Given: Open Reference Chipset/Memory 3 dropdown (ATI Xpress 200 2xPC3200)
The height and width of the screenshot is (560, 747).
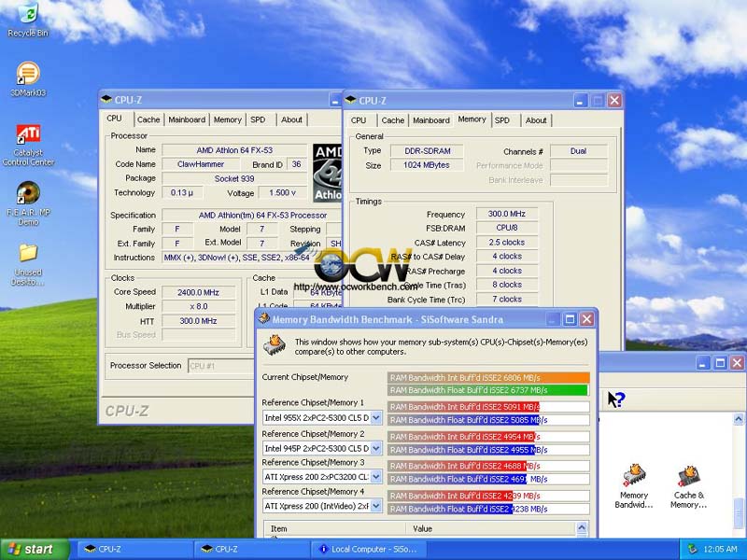Looking at the screenshot, I should pos(376,477).
